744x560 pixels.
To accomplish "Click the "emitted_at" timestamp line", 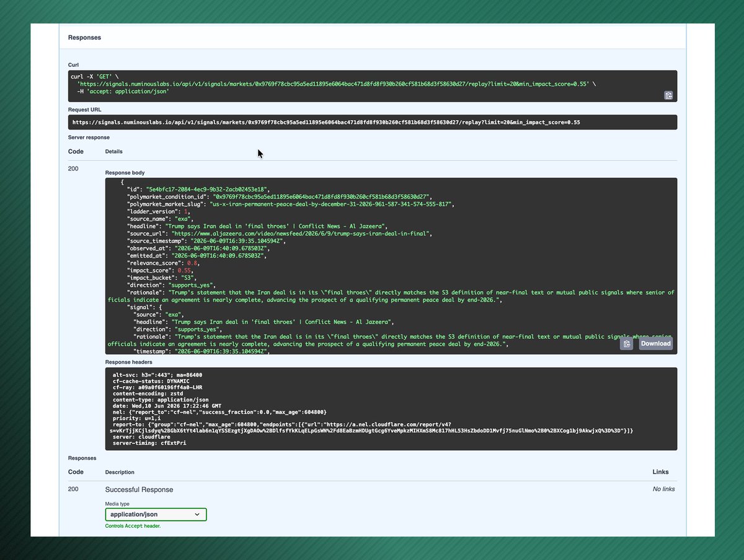I will pos(197,256).
